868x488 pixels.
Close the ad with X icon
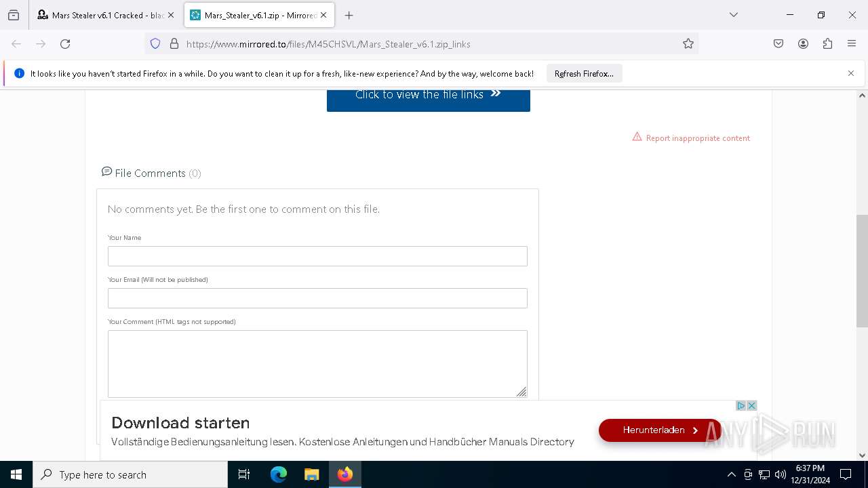coord(751,406)
